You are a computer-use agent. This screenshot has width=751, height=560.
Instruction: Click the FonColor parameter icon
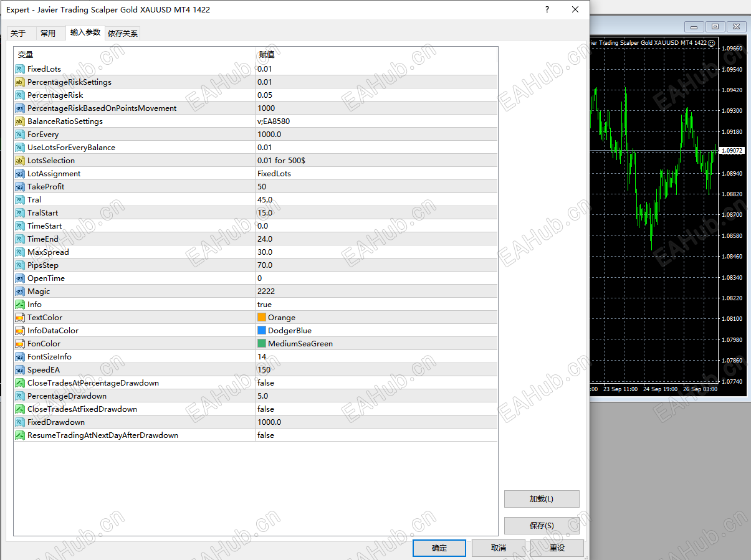pos(20,344)
